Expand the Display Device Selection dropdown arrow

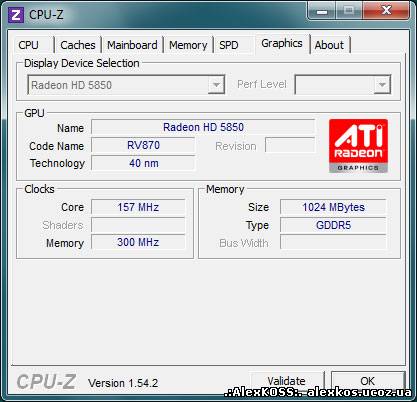216,85
